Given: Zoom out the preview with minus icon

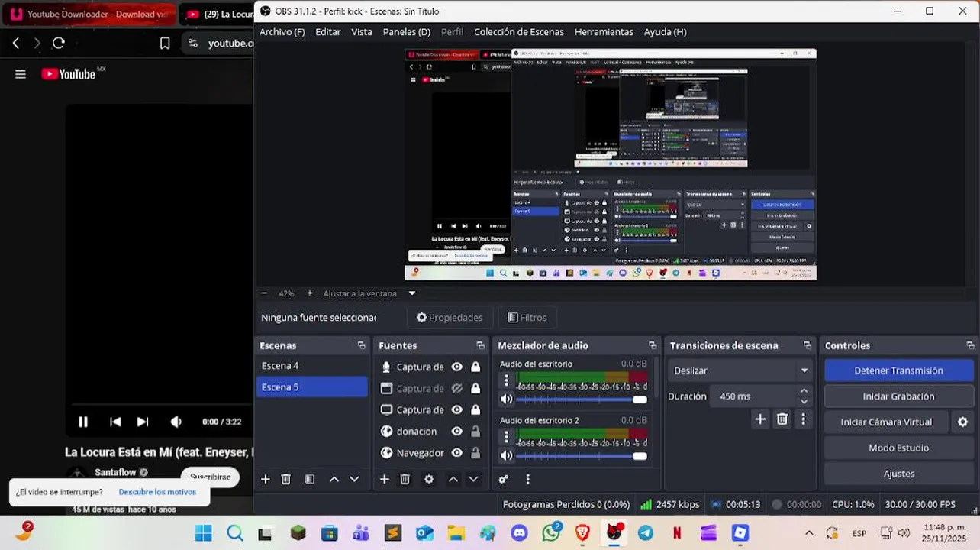Looking at the screenshot, I should 264,293.
